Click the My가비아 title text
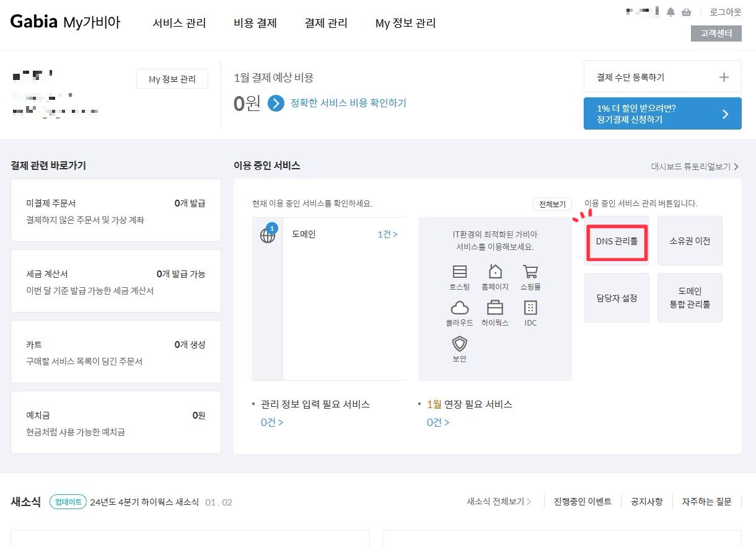756x547 pixels. tap(92, 23)
